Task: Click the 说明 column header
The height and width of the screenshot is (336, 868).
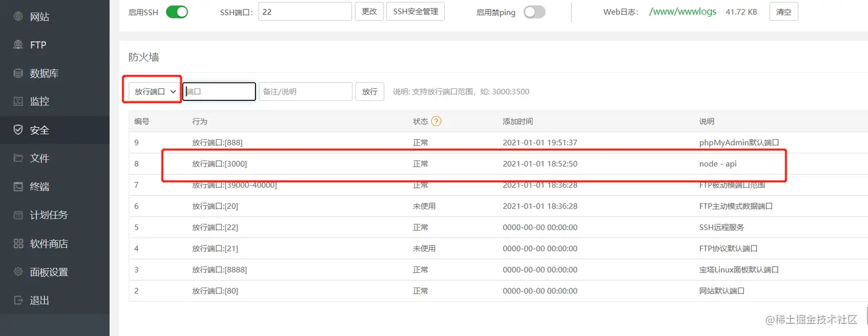Action: (x=707, y=121)
